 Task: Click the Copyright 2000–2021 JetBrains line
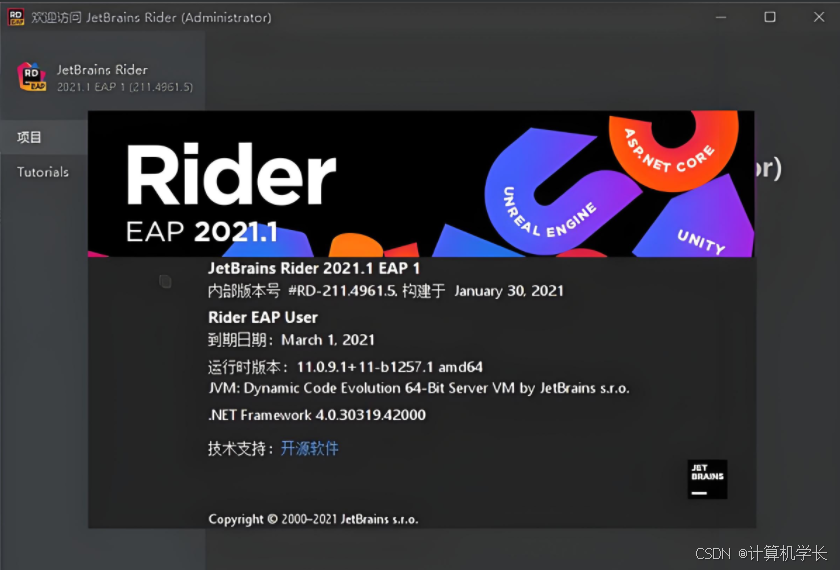pos(313,519)
